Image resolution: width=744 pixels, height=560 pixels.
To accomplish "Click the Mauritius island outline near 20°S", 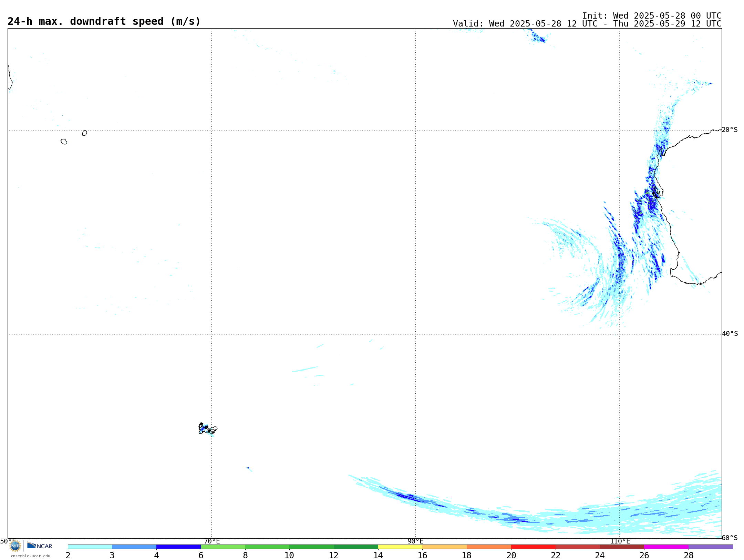I will (84, 133).
